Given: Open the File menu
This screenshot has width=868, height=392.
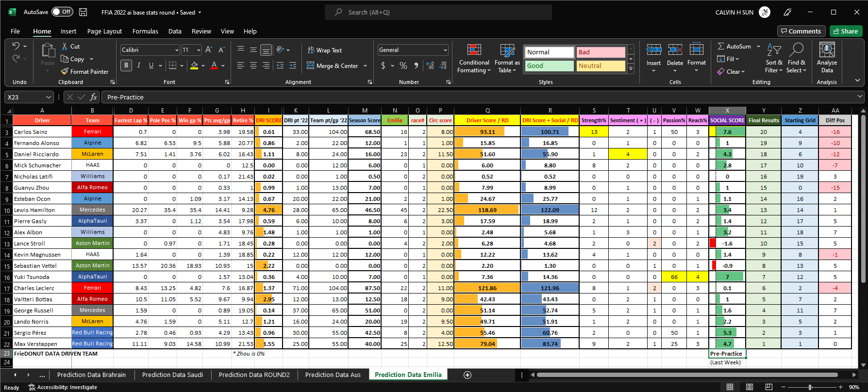Looking at the screenshot, I should [15, 31].
